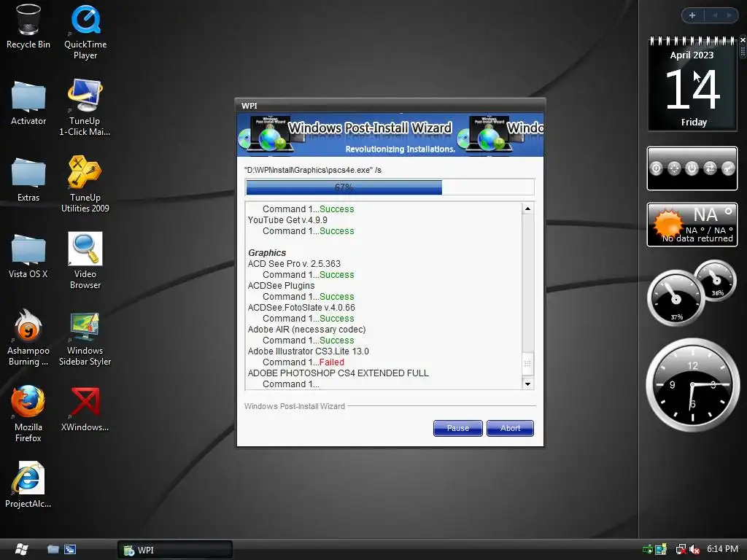This screenshot has height=560, width=747.
Task: Click the 67% installation progress bar
Action: 390,187
